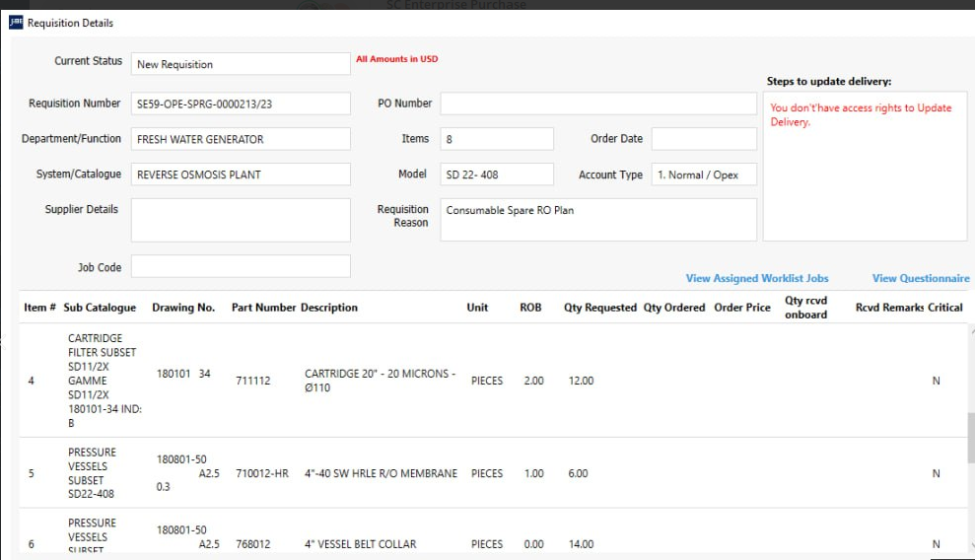Click the item list's vertical scrollbar
975x560 pixels.
(x=969, y=434)
